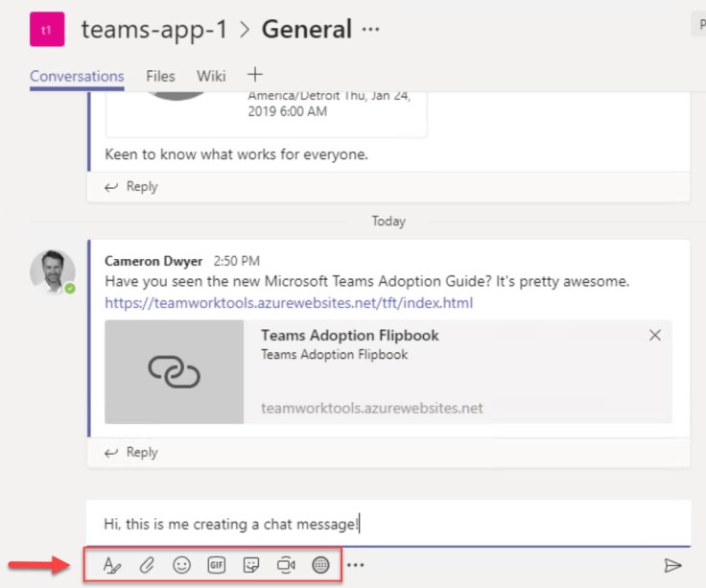Click the '2019 6:00 AM' date text

pos(287,111)
